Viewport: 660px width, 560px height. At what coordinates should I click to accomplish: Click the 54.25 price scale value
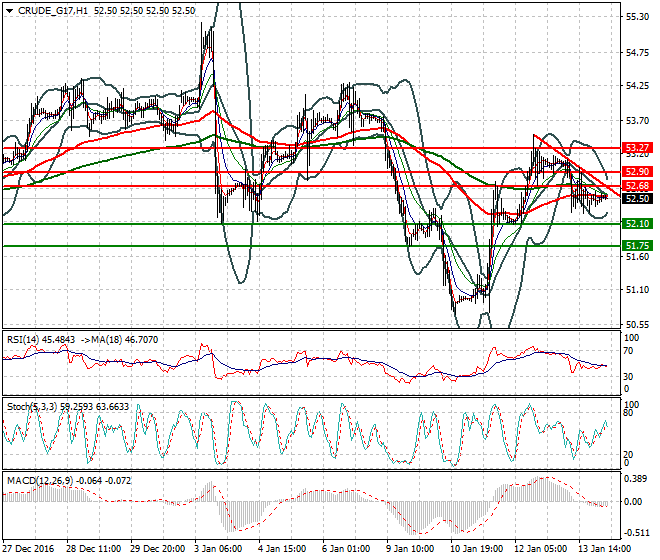(637, 86)
